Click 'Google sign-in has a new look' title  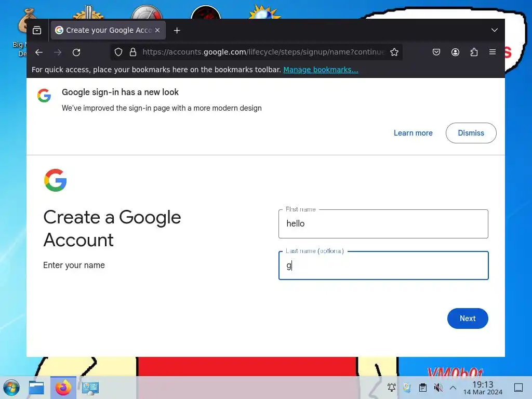pos(120,92)
